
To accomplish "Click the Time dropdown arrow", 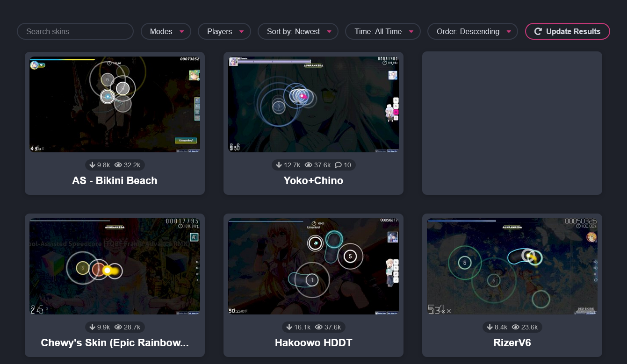I will coord(411,32).
